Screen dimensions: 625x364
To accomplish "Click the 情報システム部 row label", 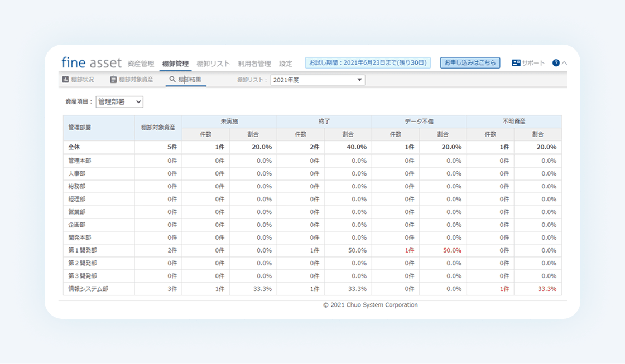I will [88, 289].
